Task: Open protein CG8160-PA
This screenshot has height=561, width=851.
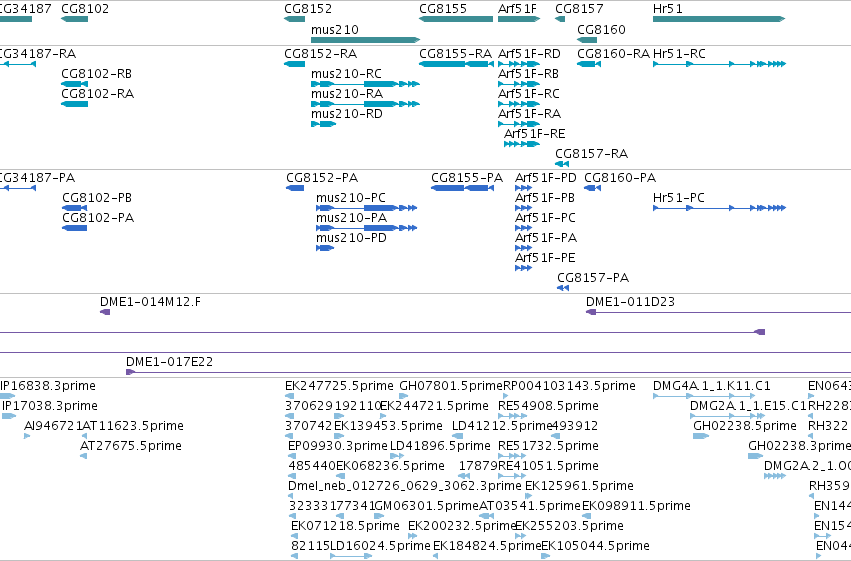Action: (x=620, y=178)
